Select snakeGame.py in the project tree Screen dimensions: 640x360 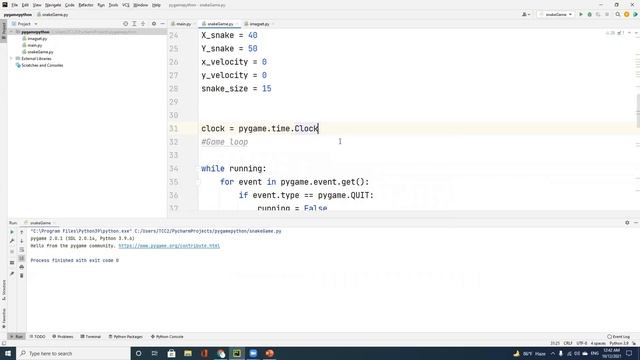40,52
